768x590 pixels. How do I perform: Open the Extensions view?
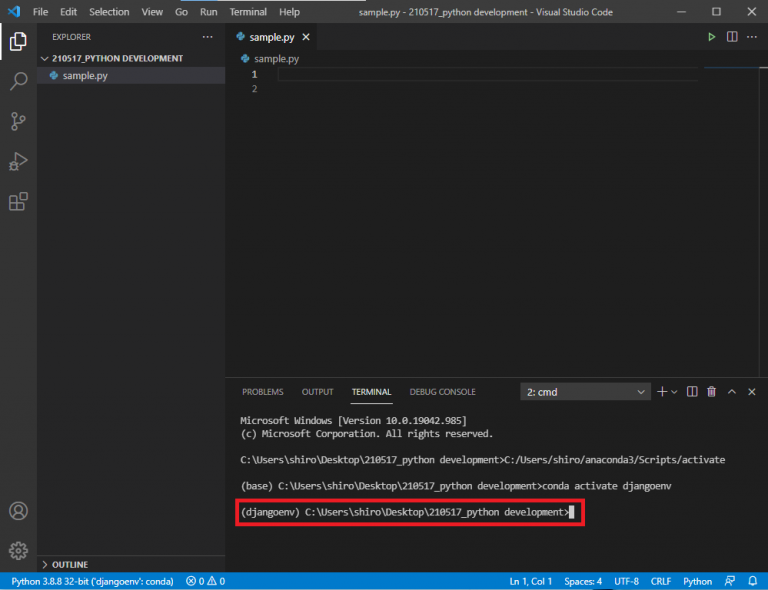tap(18, 202)
